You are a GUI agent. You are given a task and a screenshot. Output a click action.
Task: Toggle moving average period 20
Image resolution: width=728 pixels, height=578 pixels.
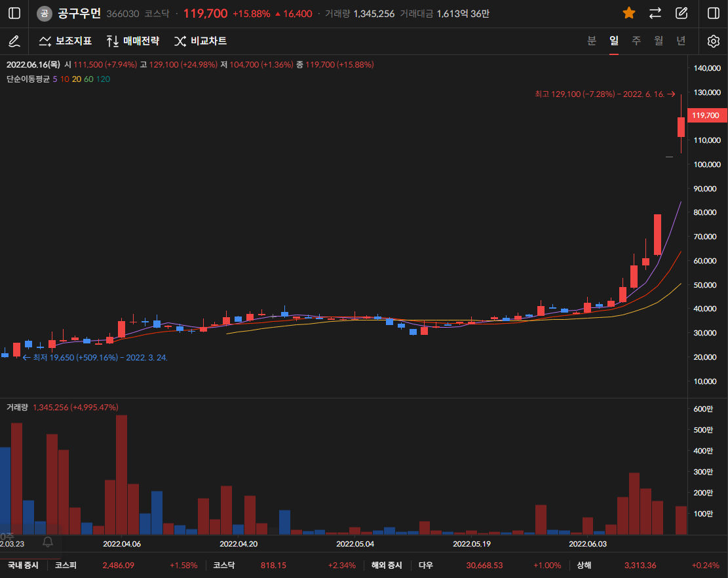coord(77,79)
